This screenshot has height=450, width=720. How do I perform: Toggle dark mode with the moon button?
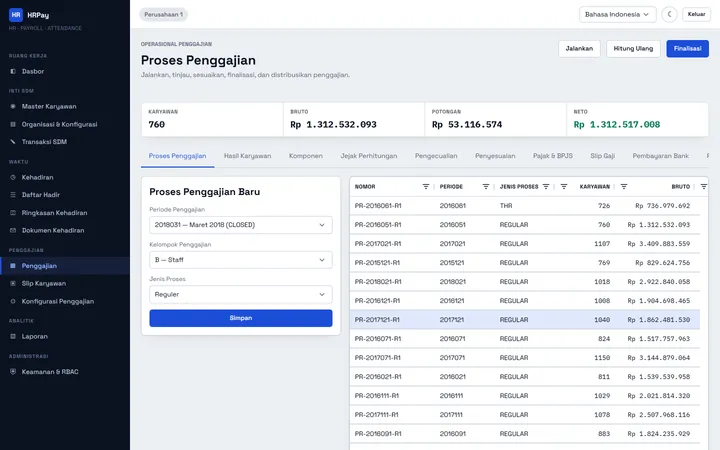[669, 15]
